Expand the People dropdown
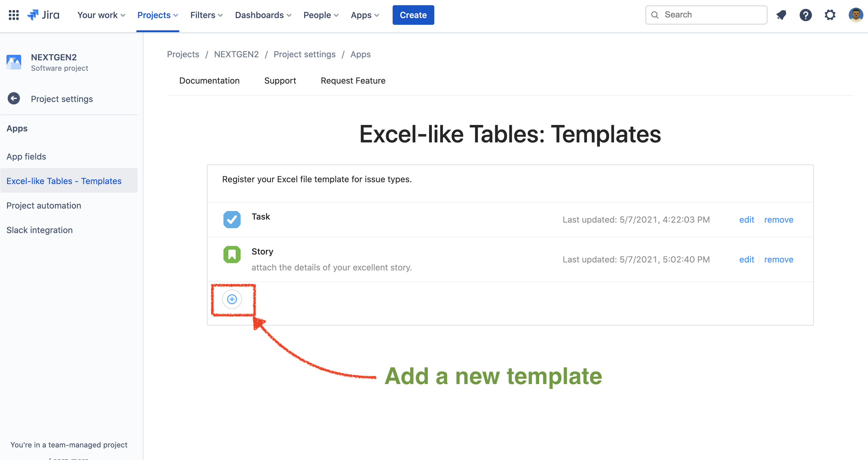The image size is (868, 460). point(321,15)
